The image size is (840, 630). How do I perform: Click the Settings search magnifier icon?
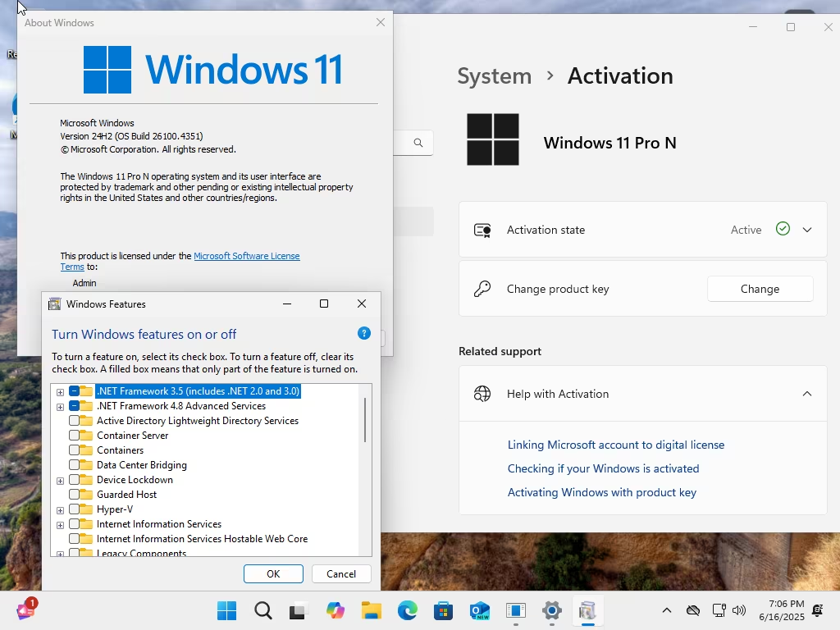418,143
